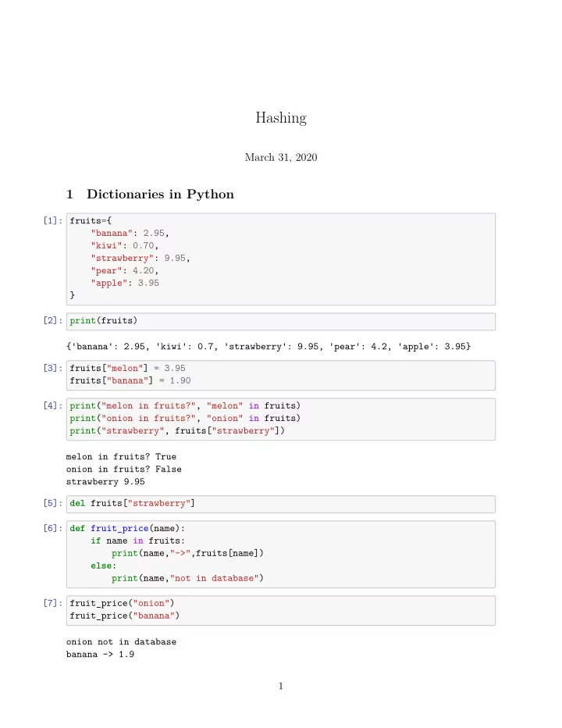
Task: Click the output "onion not in database"
Action: coord(121,642)
